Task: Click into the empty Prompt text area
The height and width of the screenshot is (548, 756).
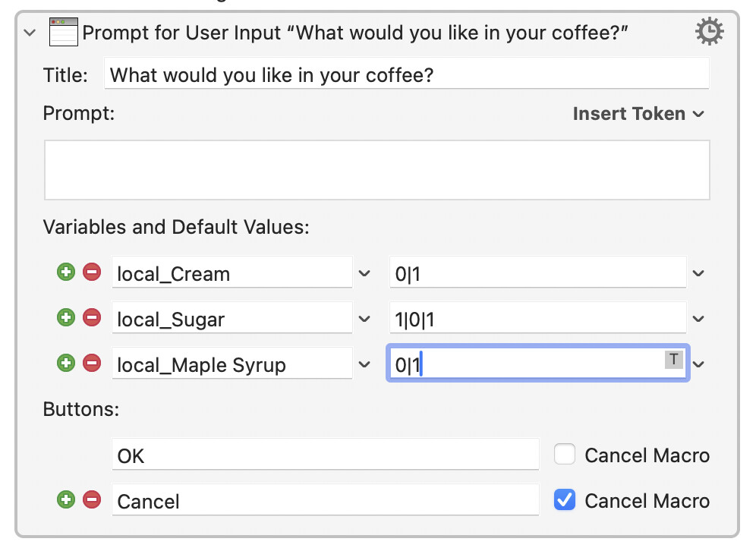Action: pyautogui.click(x=377, y=170)
